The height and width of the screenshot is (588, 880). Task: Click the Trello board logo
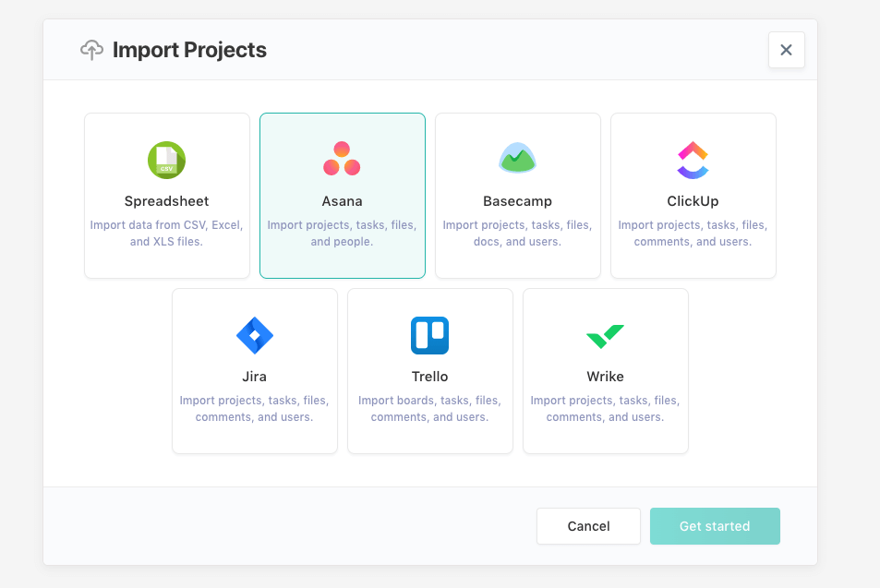(429, 334)
